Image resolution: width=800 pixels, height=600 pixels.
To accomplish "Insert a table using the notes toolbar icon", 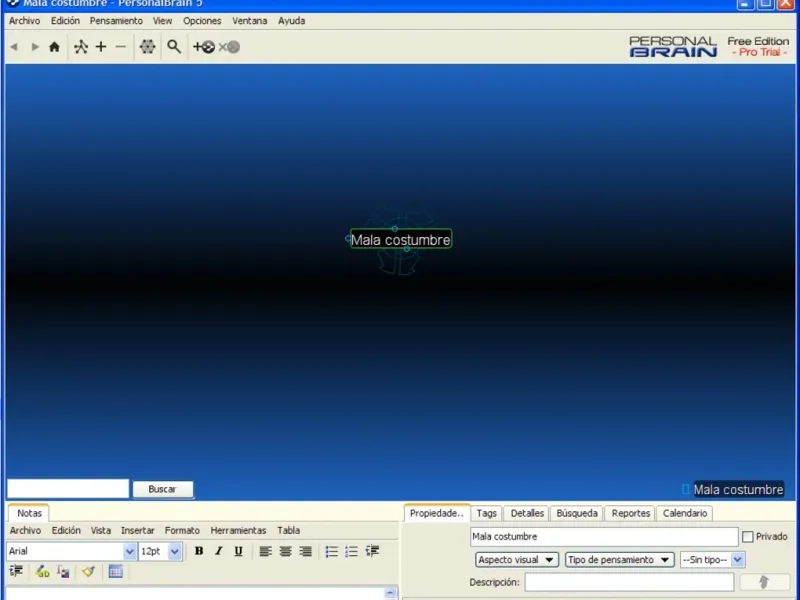I will tap(115, 572).
